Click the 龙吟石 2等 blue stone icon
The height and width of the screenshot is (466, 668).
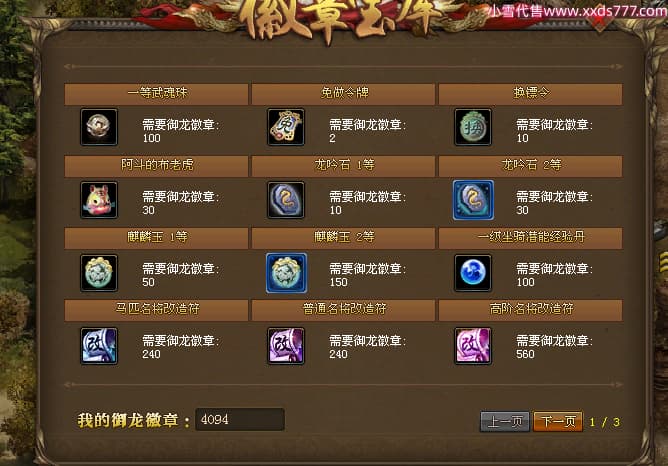pos(473,200)
